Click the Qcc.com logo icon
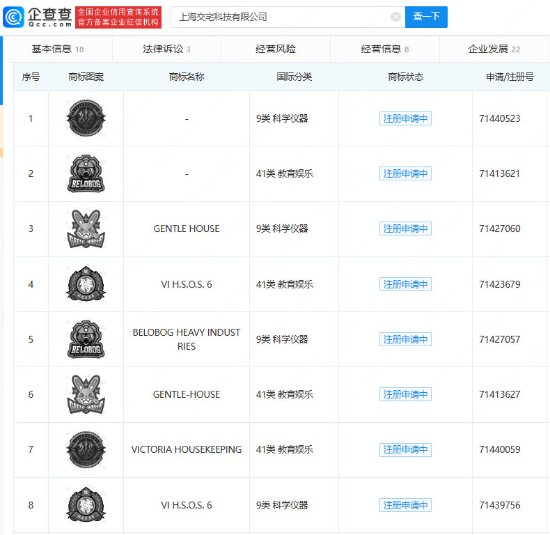Image resolution: width=550 pixels, height=535 pixels. (13, 17)
